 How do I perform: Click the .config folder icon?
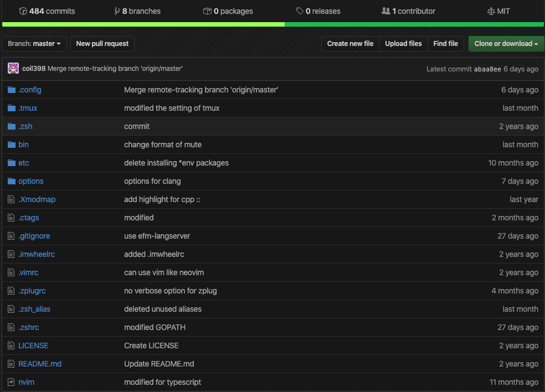tap(12, 90)
